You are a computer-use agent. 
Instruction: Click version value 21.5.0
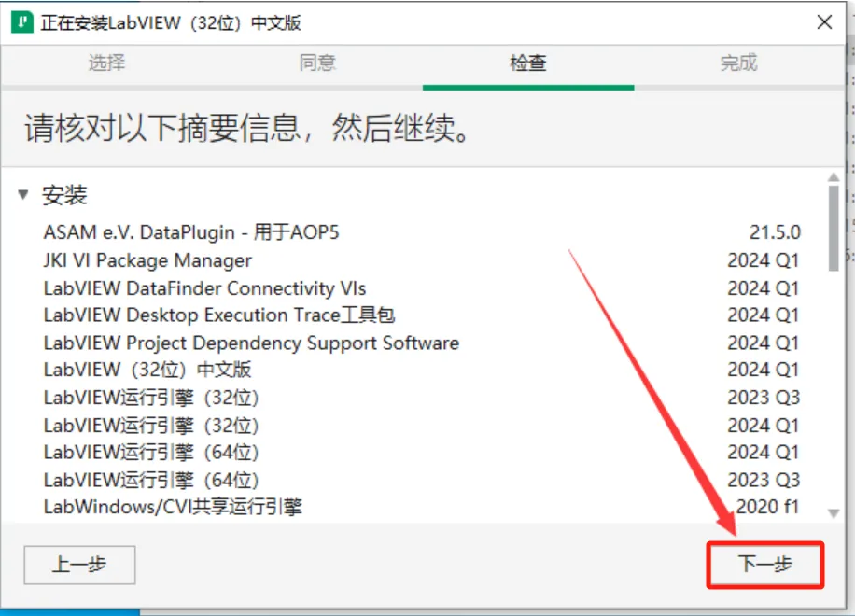click(x=775, y=232)
